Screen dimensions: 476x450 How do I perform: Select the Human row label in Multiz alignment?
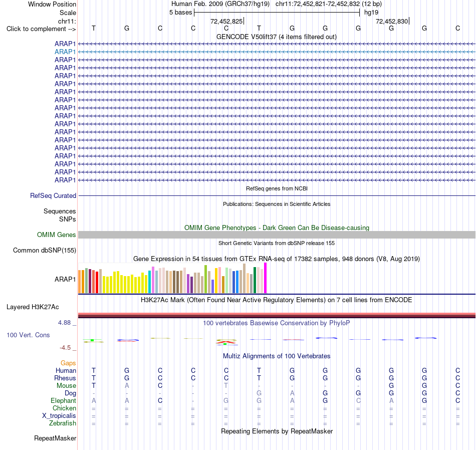66,370
